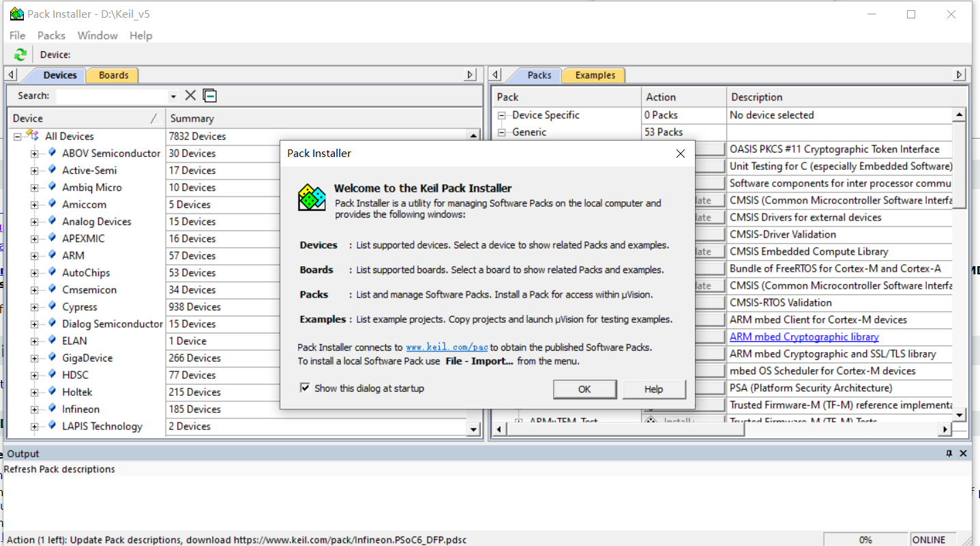Click the Devices list scroll-down arrow
This screenshot has width=980, height=546.
(474, 429)
